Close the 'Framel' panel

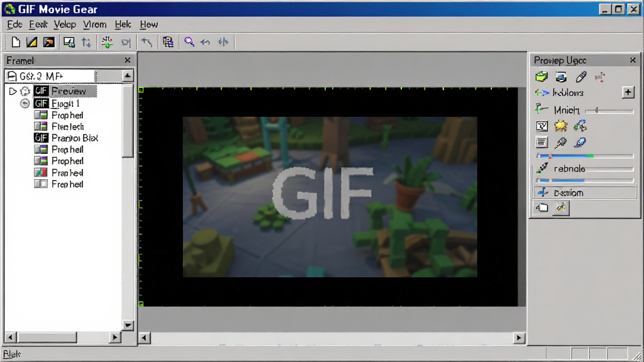click(x=127, y=60)
